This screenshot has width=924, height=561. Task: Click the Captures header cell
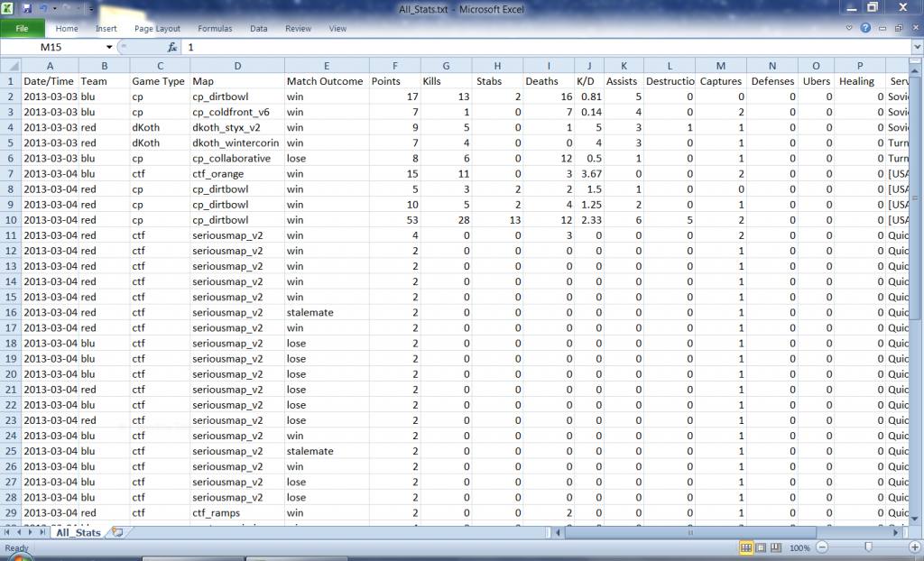click(x=721, y=81)
